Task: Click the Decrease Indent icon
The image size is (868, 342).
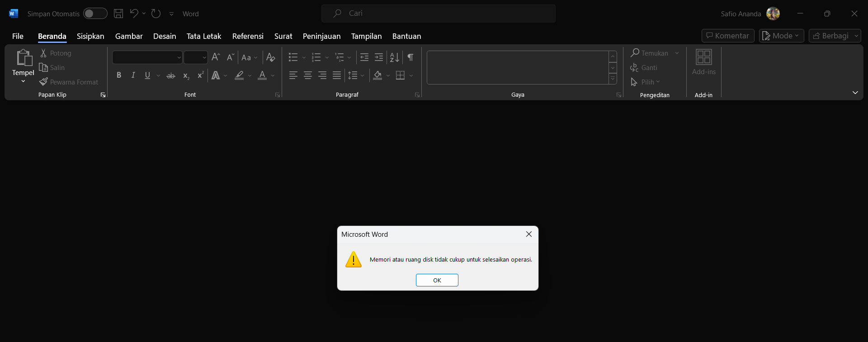Action: pos(364,57)
